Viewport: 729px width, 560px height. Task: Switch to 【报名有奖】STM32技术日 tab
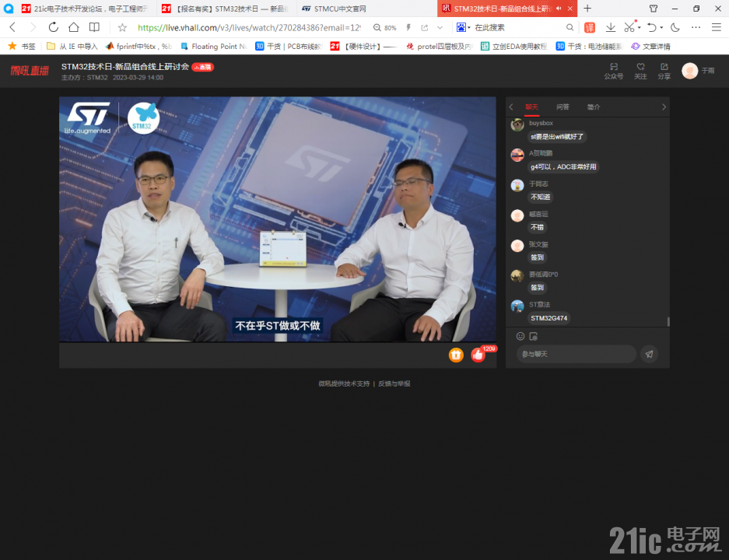[x=226, y=9]
